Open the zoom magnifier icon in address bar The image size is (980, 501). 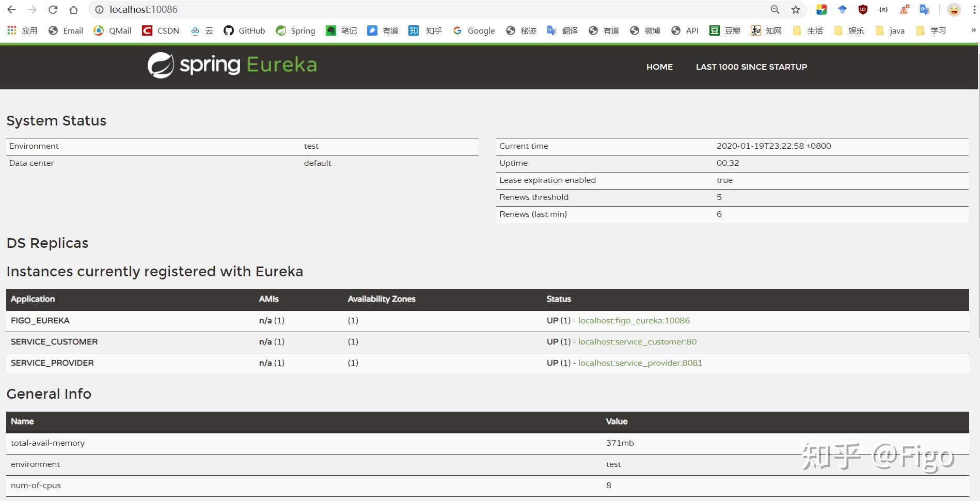point(774,10)
